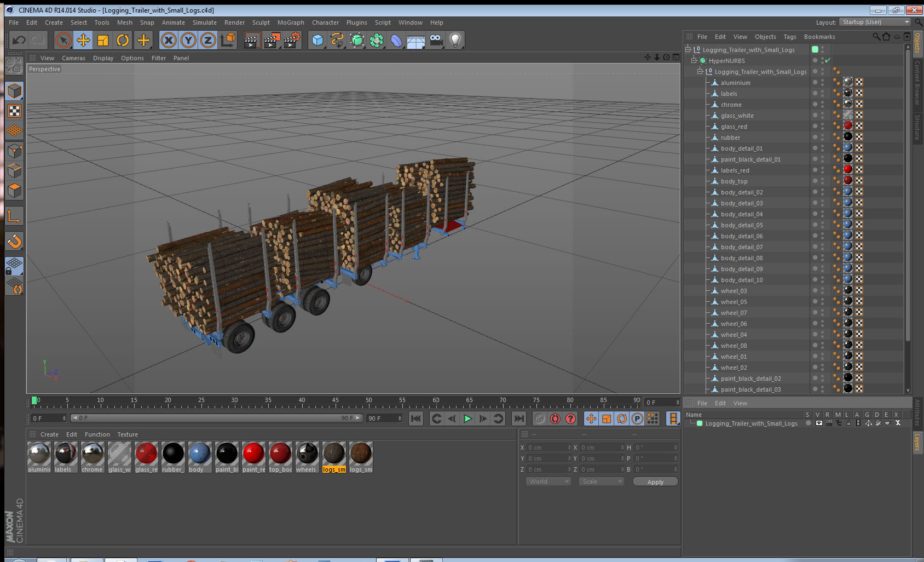
Task: Go to end of animation
Action: [518, 418]
